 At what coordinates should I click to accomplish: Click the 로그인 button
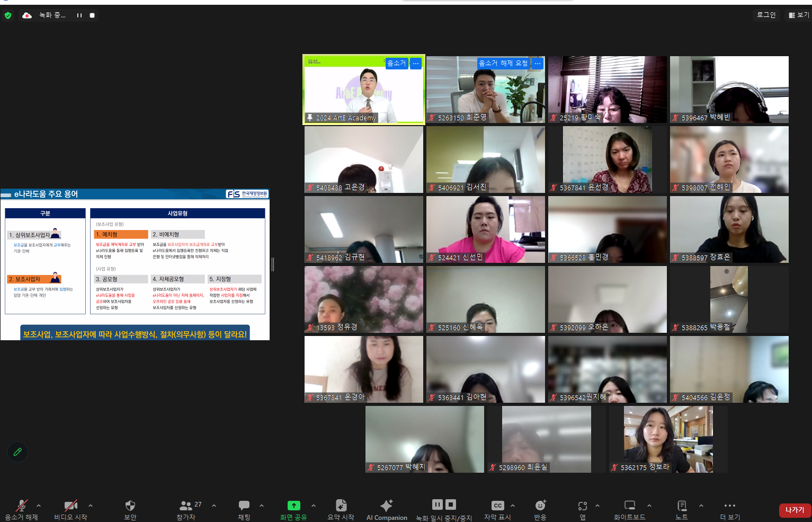click(766, 15)
